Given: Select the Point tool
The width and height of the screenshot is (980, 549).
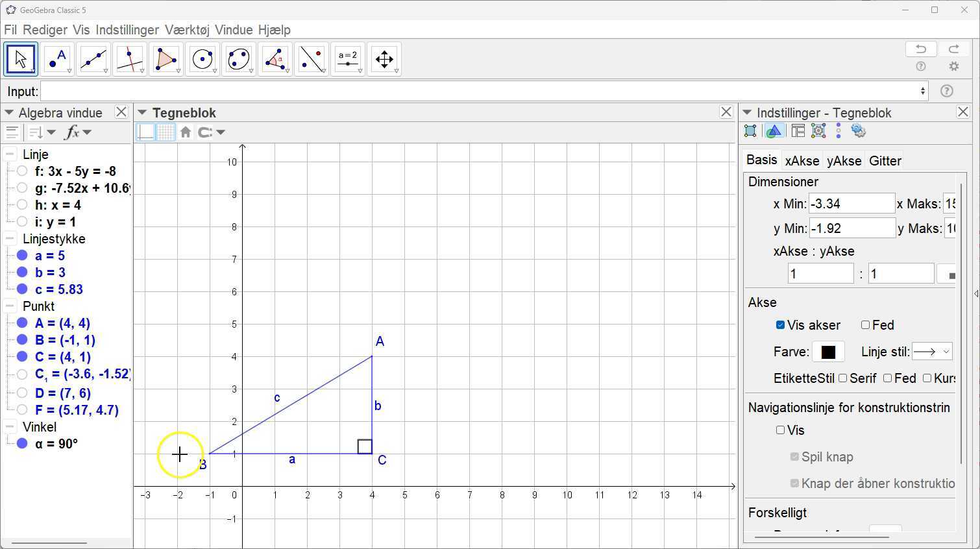Looking at the screenshot, I should [x=56, y=58].
